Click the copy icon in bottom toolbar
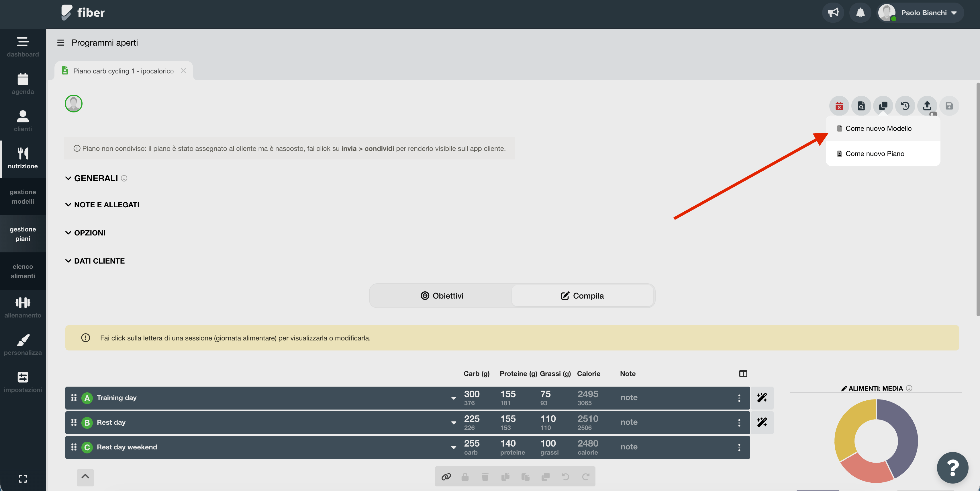This screenshot has height=491, width=980. click(x=505, y=477)
